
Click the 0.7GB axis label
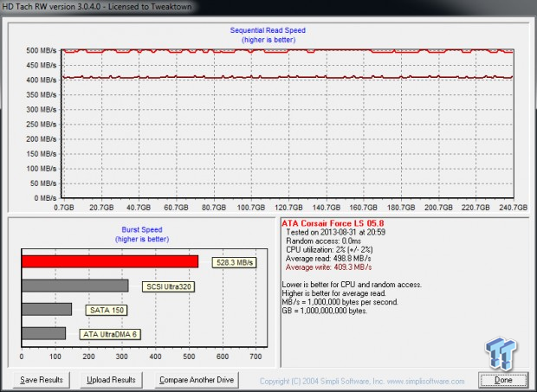64,208
